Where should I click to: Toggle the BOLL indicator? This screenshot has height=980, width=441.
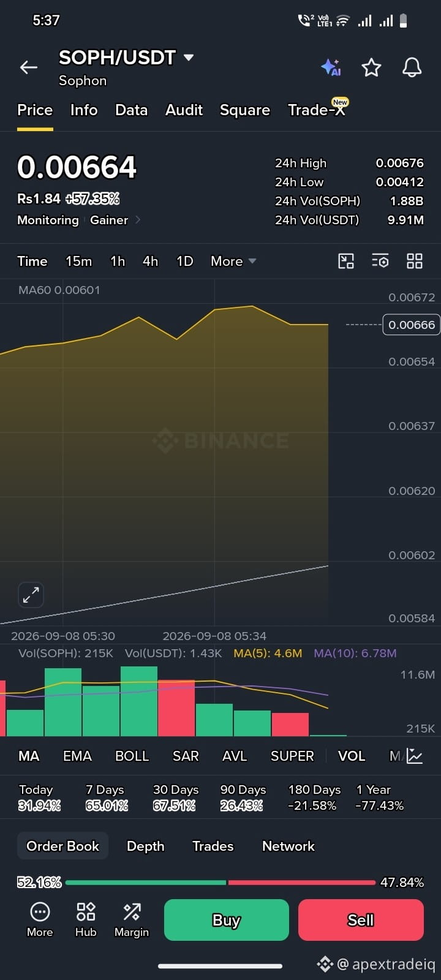(132, 756)
